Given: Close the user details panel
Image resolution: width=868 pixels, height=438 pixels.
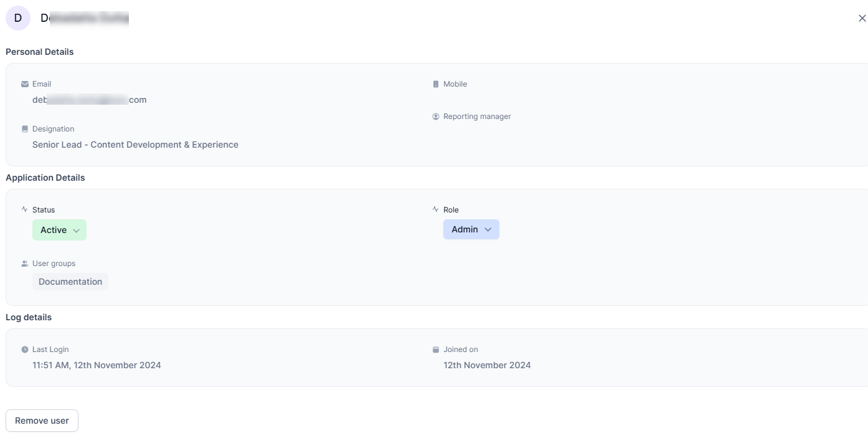Looking at the screenshot, I should coord(862,18).
